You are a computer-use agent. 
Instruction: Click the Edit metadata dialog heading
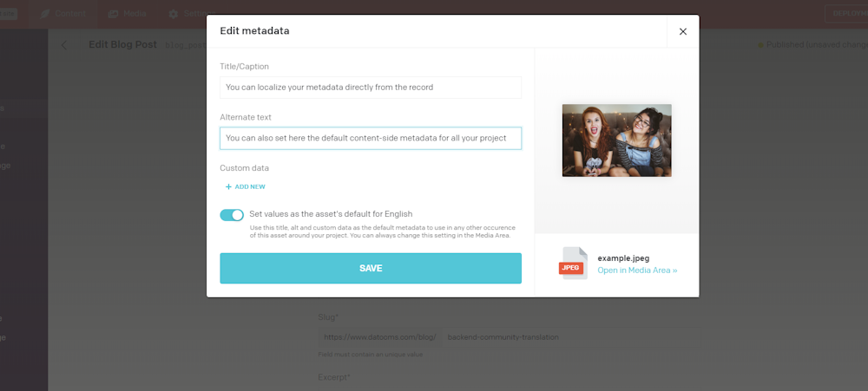[x=254, y=31]
